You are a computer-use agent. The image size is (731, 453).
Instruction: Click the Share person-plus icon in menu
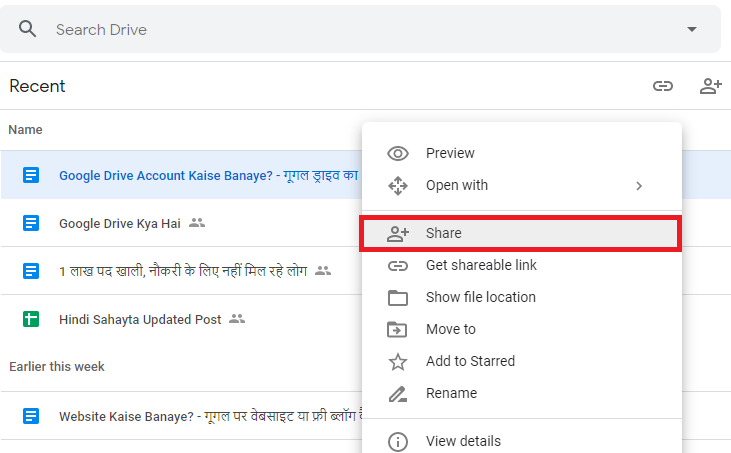coord(398,233)
